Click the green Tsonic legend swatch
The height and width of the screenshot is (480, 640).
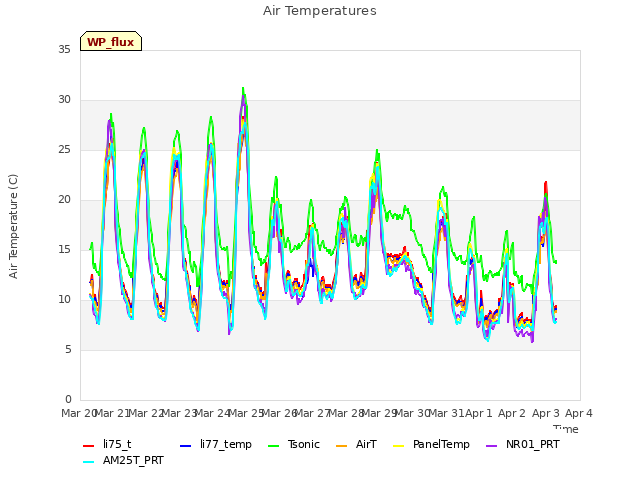coord(273,446)
